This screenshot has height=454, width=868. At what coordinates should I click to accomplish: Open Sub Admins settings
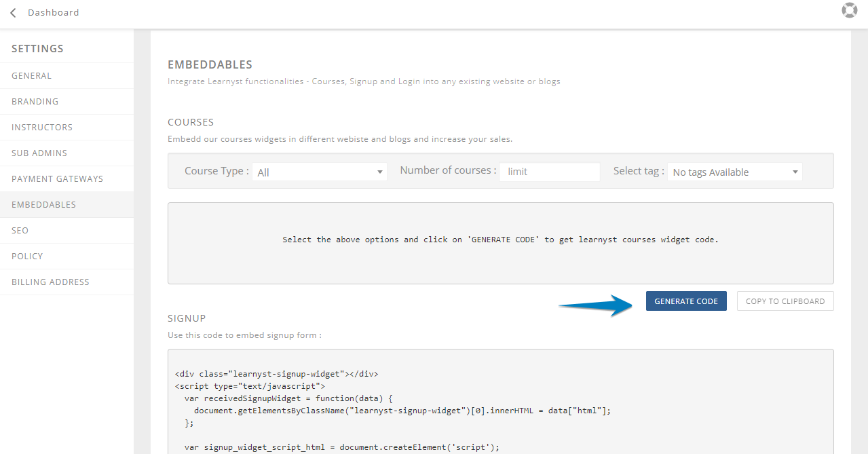click(x=67, y=153)
